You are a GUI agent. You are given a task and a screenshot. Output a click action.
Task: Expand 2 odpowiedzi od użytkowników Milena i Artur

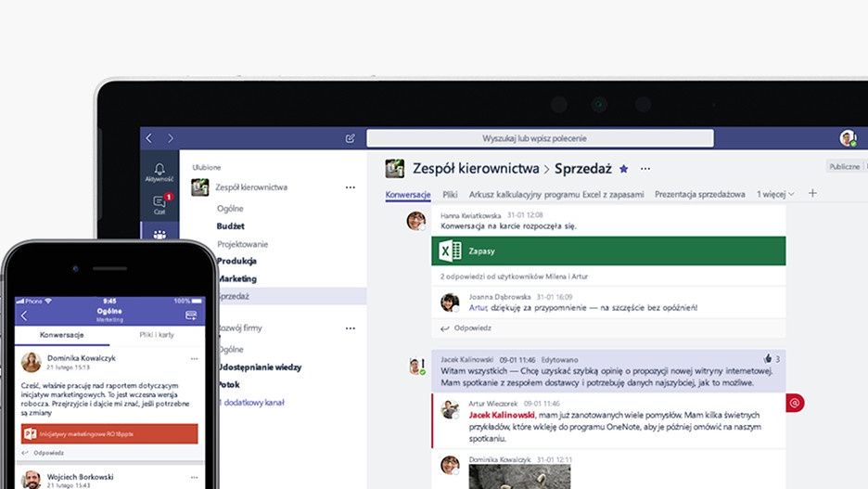(x=515, y=277)
